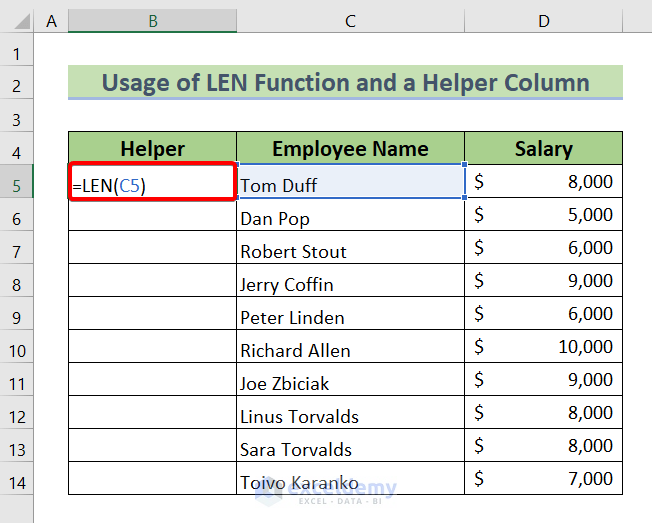Select the Richard Allen cell

pos(350,350)
